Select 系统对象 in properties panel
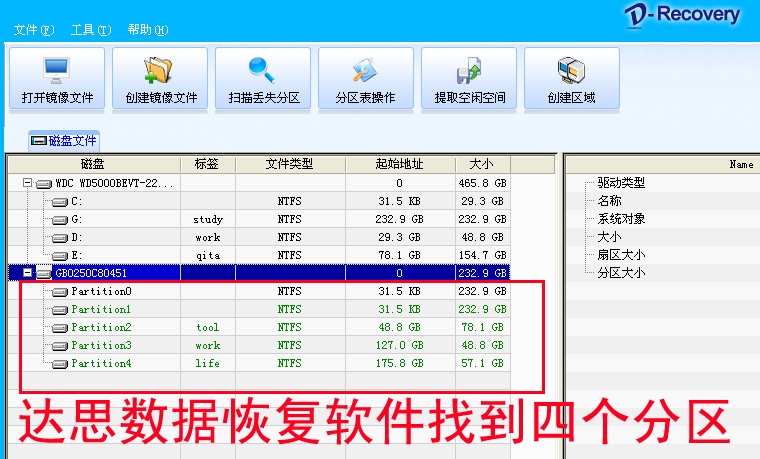 621,219
